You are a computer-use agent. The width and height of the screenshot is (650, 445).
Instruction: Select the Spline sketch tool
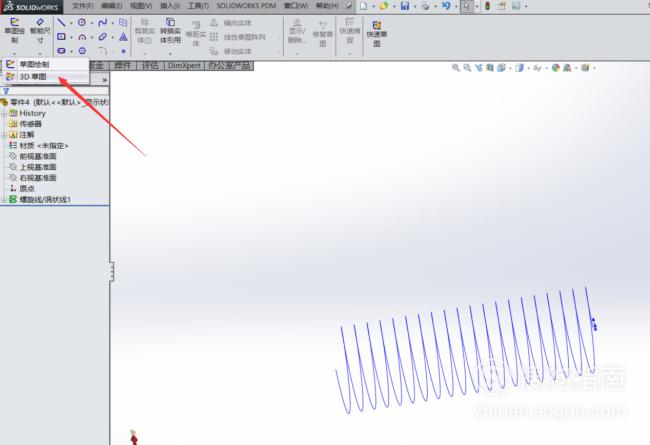(103, 22)
